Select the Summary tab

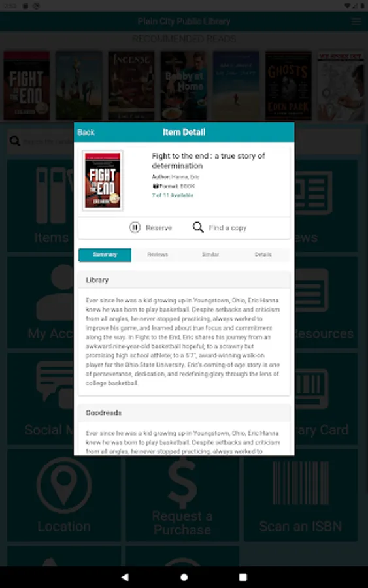click(105, 255)
